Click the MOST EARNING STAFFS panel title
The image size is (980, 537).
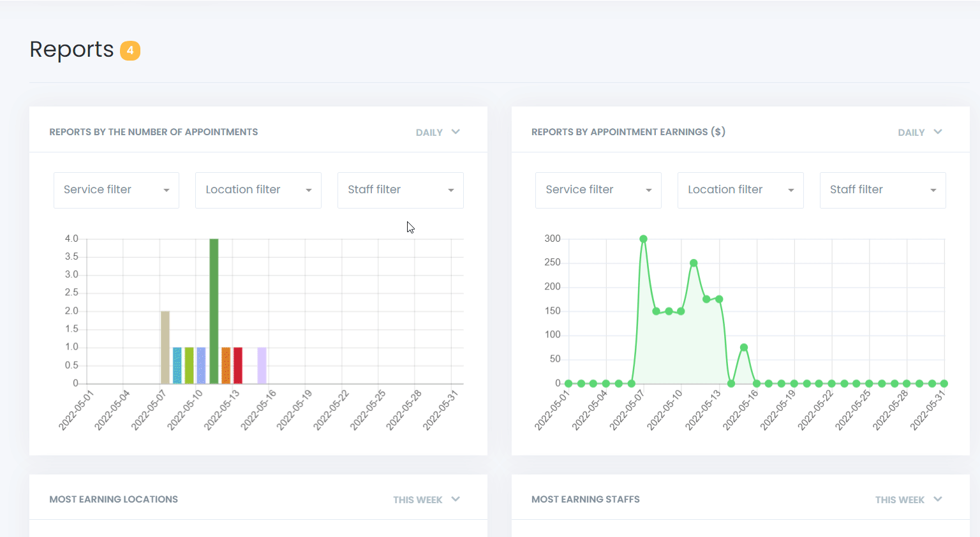586,499
